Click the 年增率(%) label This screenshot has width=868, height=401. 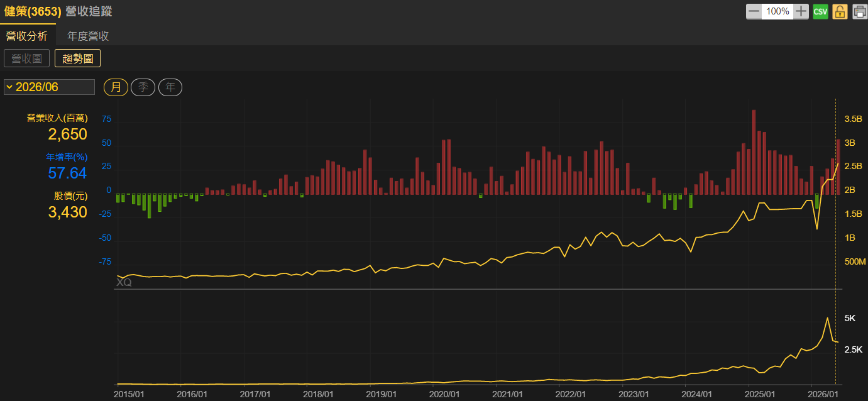tap(67, 157)
